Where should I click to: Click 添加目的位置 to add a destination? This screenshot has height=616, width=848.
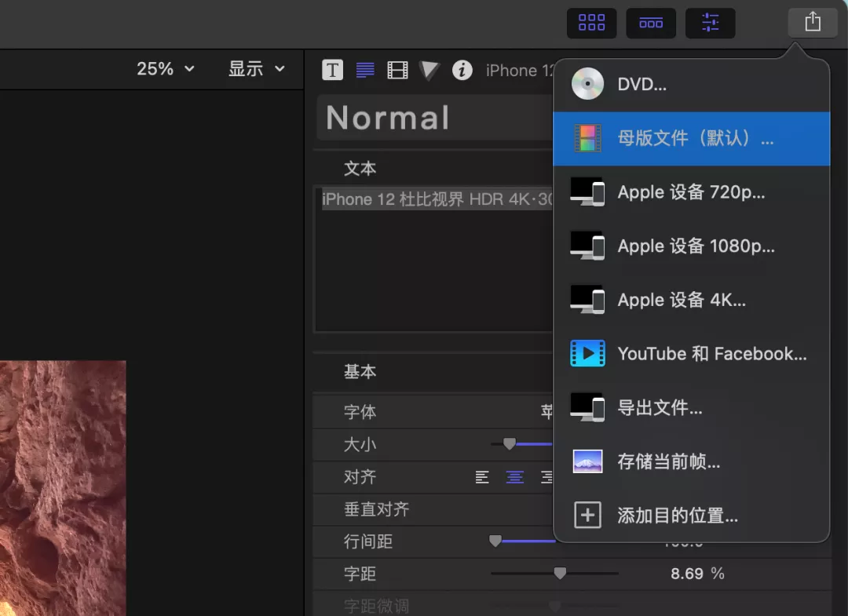tap(691, 516)
